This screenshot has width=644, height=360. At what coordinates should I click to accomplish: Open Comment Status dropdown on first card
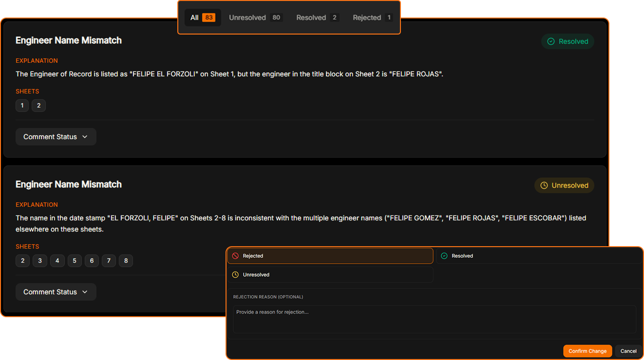click(56, 137)
